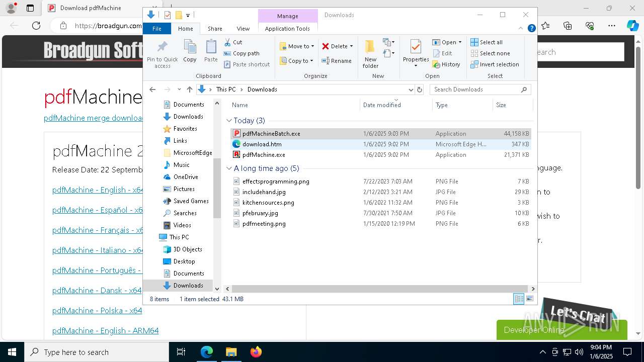Click pdfMachine - Italiano - x64 link

pos(98,250)
